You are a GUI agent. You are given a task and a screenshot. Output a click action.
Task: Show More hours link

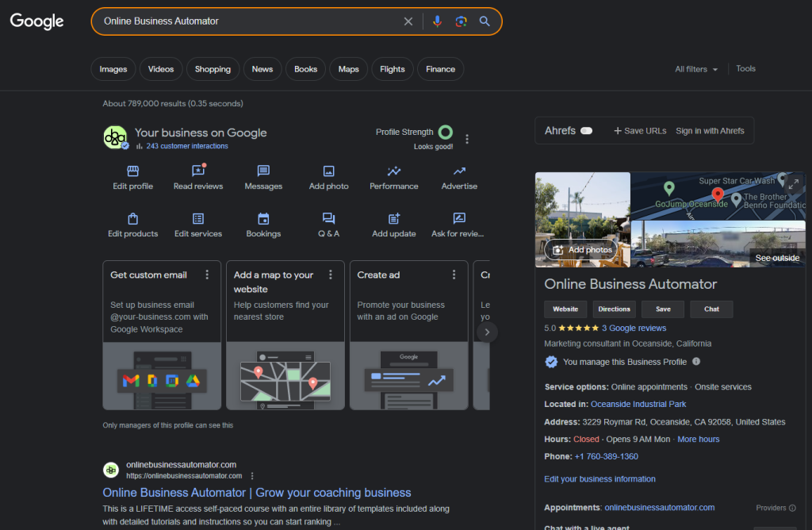point(698,439)
